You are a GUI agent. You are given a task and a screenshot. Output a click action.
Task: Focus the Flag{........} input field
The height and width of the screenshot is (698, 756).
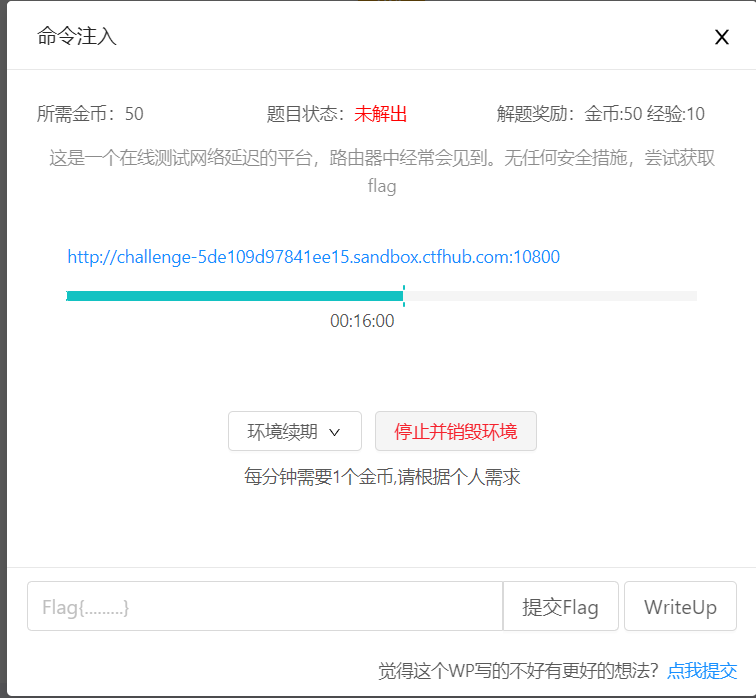(x=264, y=607)
